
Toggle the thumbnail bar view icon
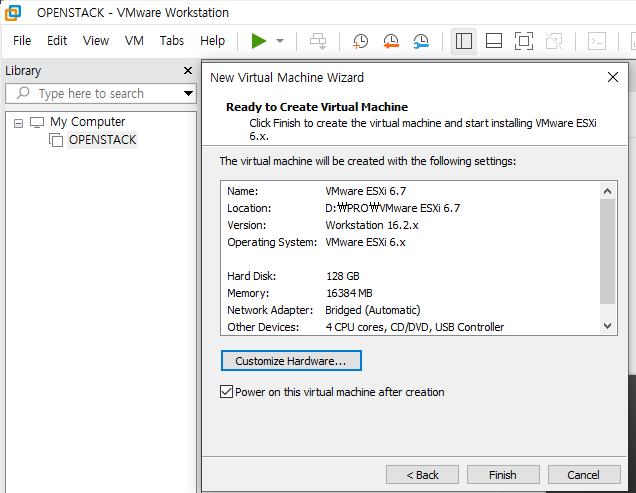coord(494,41)
